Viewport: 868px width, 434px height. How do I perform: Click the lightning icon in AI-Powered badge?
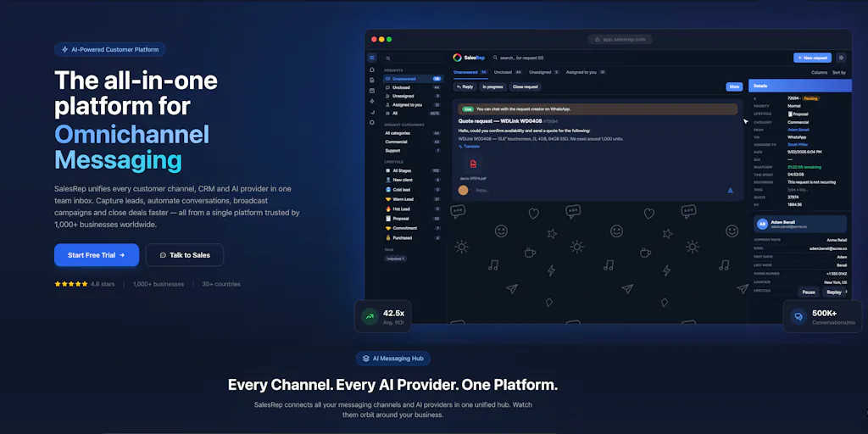(64, 50)
